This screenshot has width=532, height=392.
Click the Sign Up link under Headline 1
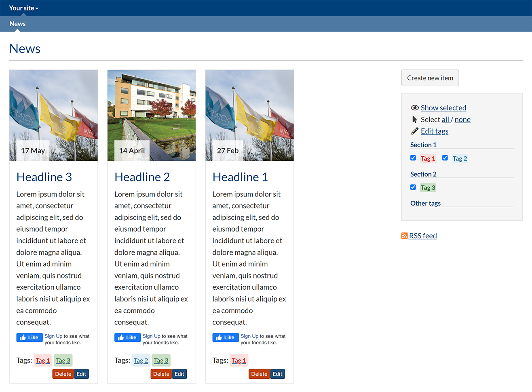(x=249, y=336)
